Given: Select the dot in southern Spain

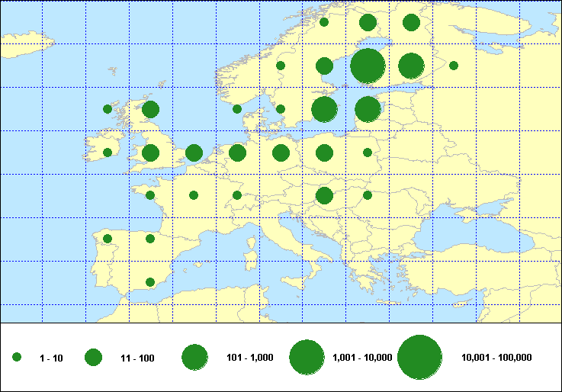Looking at the screenshot, I should point(150,282).
